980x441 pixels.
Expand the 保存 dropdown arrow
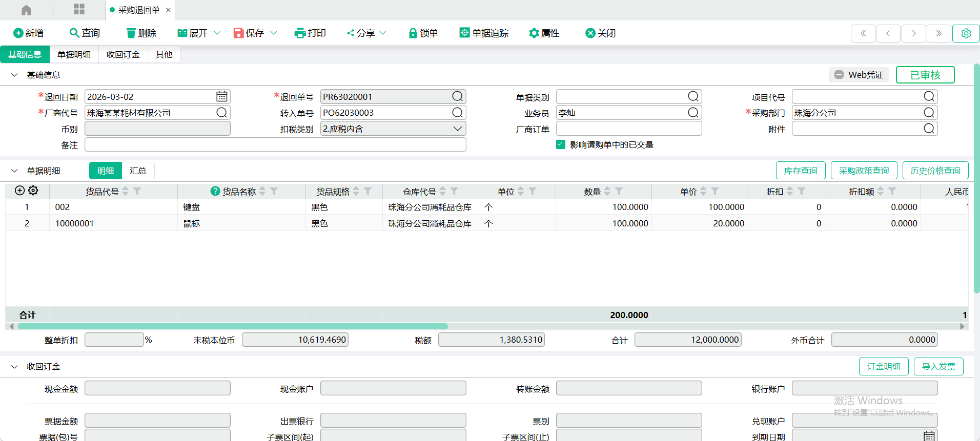click(274, 33)
